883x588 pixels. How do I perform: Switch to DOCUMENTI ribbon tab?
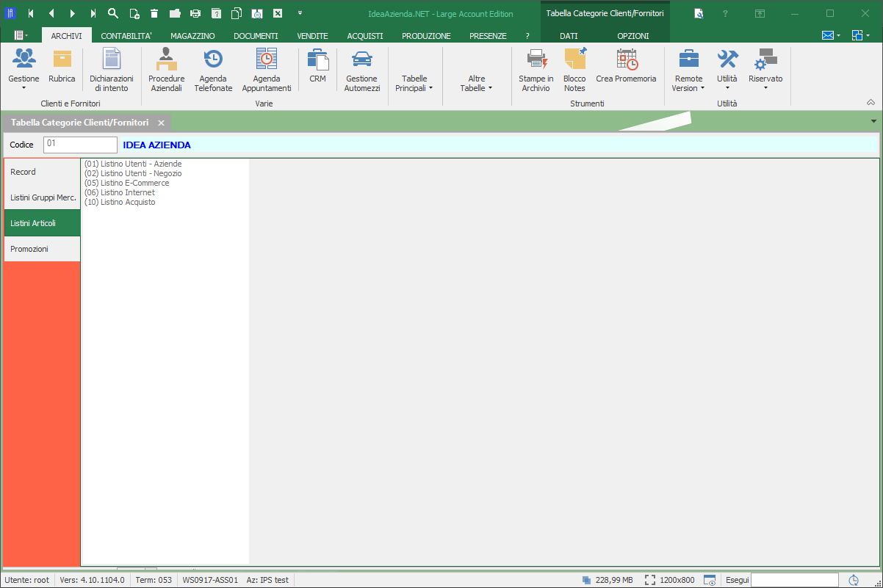[256, 35]
